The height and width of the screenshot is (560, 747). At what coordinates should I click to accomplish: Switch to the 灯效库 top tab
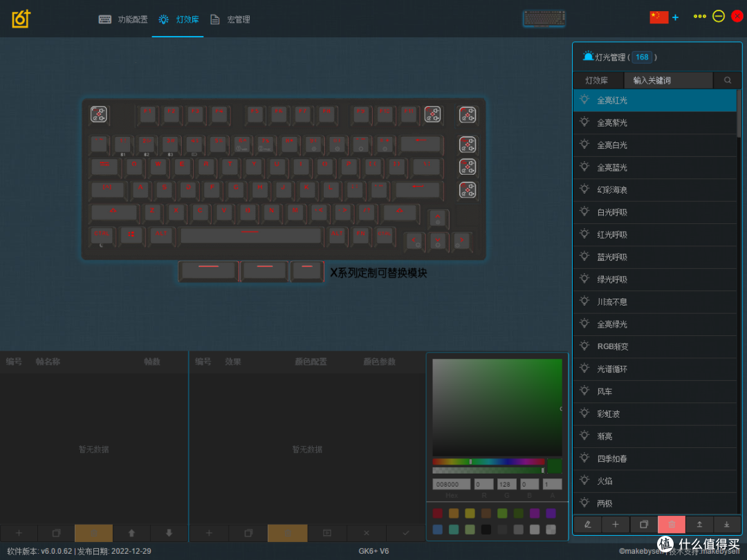[178, 19]
